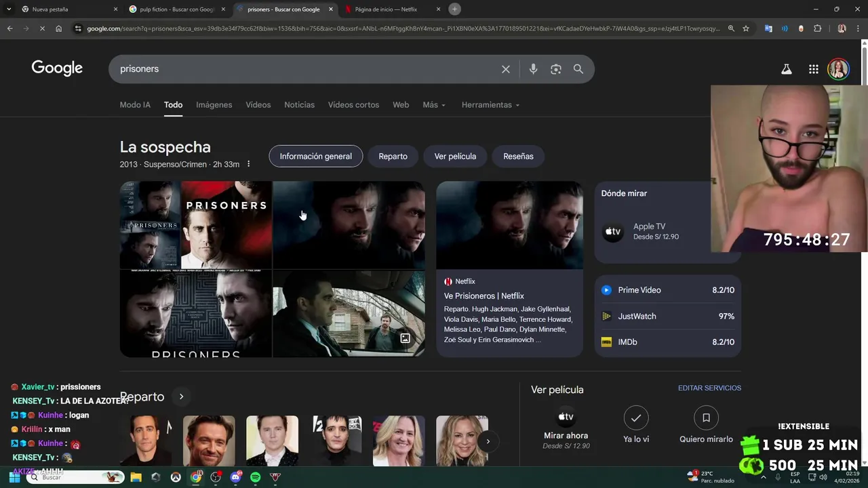Open Overwatch from the taskbar

(176, 477)
